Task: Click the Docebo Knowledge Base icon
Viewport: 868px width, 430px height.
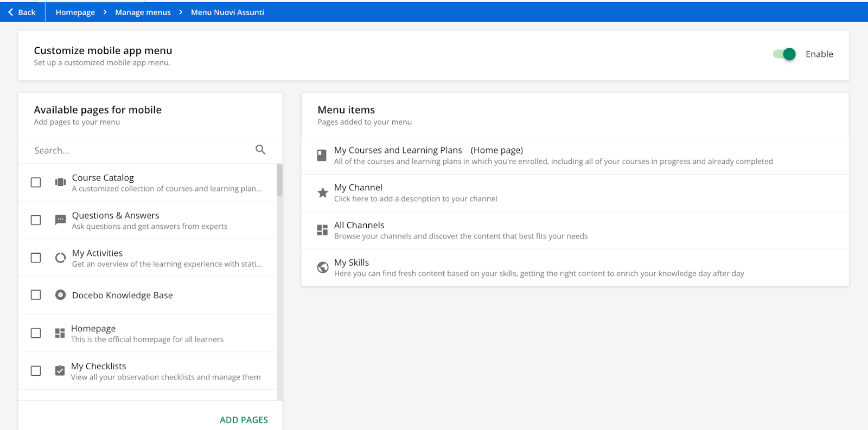Action: coord(60,295)
